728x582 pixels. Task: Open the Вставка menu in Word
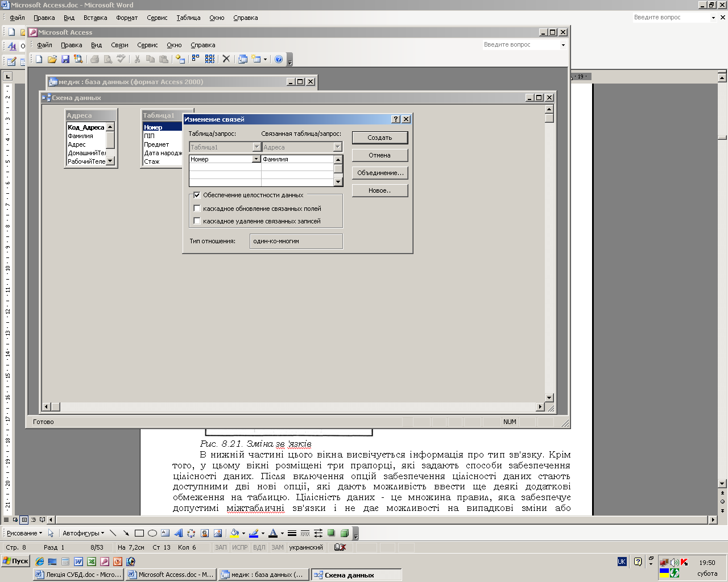[95, 18]
